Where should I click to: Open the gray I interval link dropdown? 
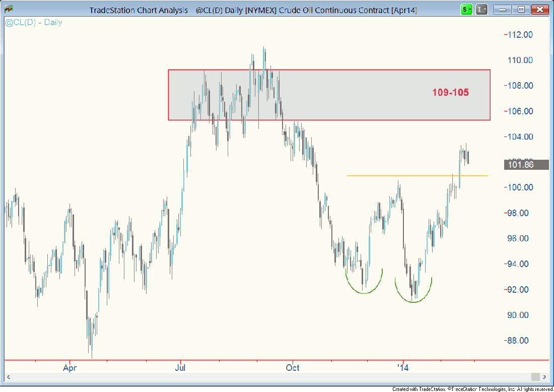click(x=482, y=9)
